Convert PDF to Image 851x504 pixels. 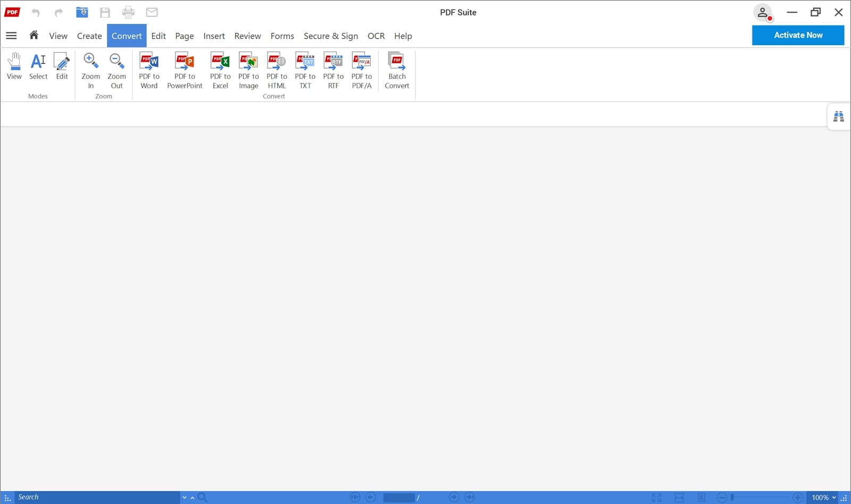248,71
